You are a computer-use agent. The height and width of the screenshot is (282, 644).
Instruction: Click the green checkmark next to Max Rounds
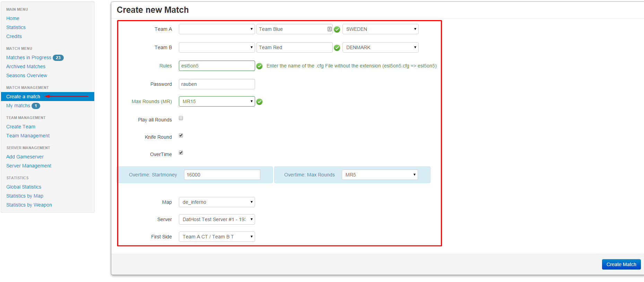click(x=259, y=102)
